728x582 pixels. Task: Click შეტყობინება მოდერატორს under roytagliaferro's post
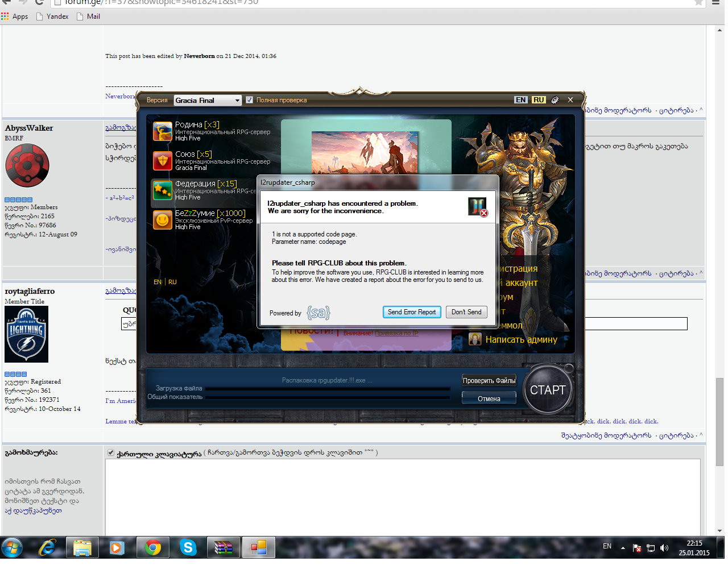point(606,435)
